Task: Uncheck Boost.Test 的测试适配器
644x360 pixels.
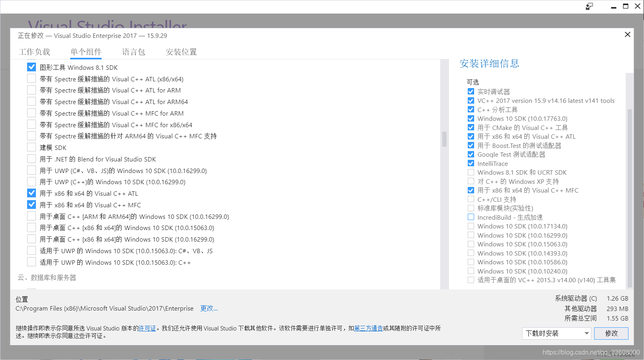Action: click(x=471, y=145)
